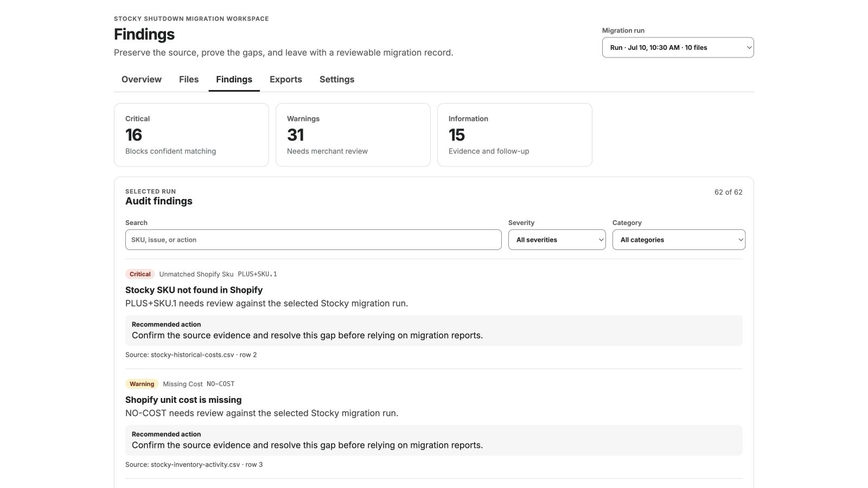Click 'PLUS+SKU.1 needs review' description text

coord(266,304)
